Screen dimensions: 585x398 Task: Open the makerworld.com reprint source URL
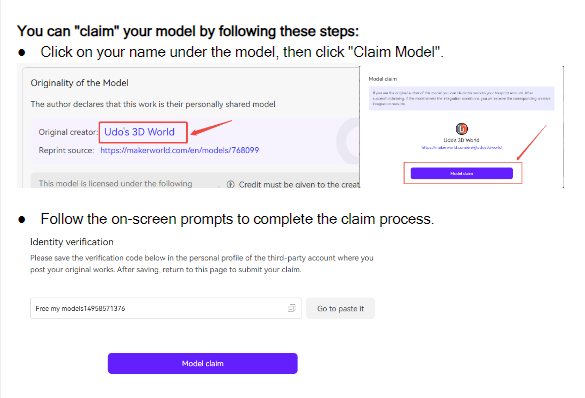(179, 150)
